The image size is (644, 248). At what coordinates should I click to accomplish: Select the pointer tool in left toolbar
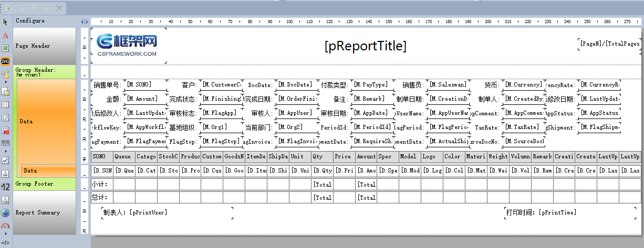[5, 22]
